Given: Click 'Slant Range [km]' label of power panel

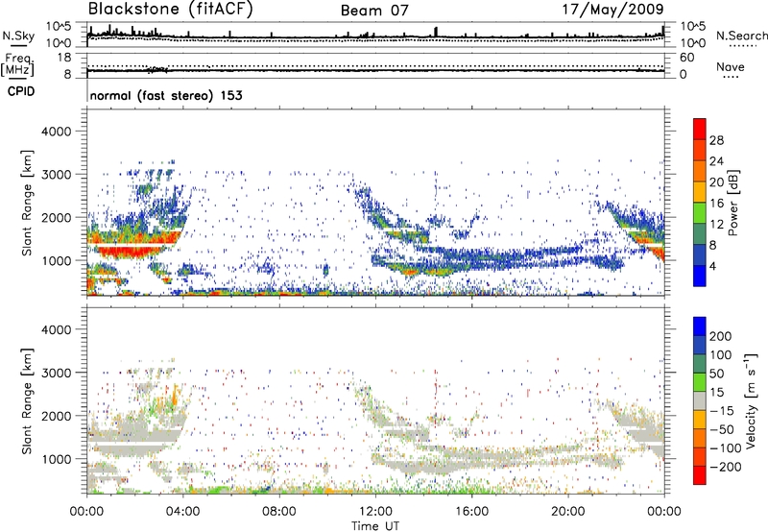Looking at the screenshot, I should click(28, 203).
